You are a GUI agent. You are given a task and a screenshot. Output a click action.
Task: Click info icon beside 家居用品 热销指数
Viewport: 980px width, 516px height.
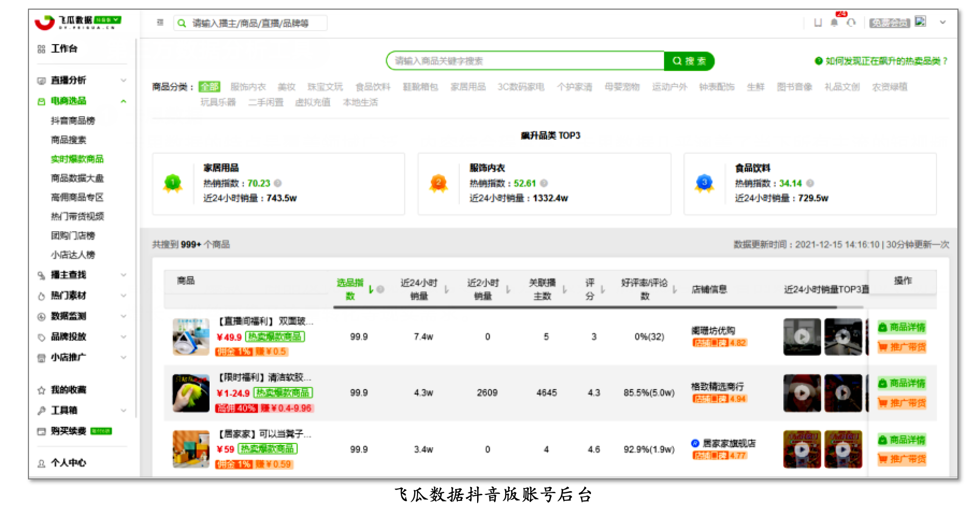[x=278, y=183]
